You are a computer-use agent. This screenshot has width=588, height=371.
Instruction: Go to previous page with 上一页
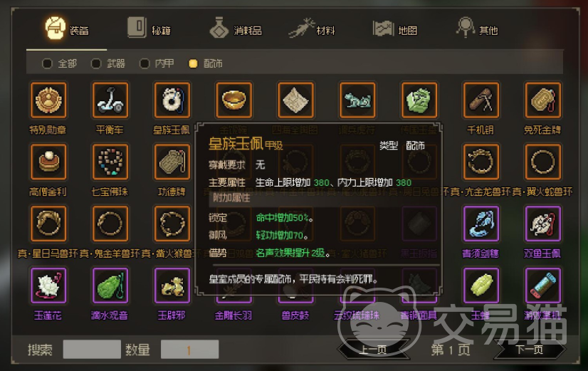point(374,350)
